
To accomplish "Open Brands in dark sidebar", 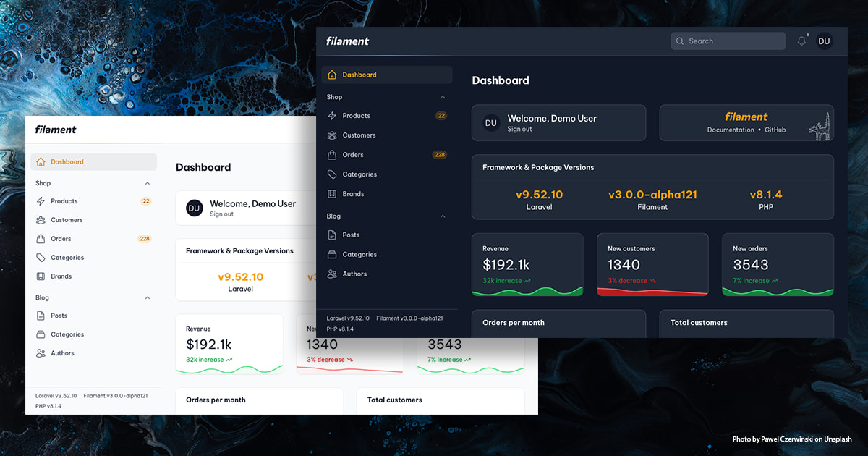I will tap(387, 194).
